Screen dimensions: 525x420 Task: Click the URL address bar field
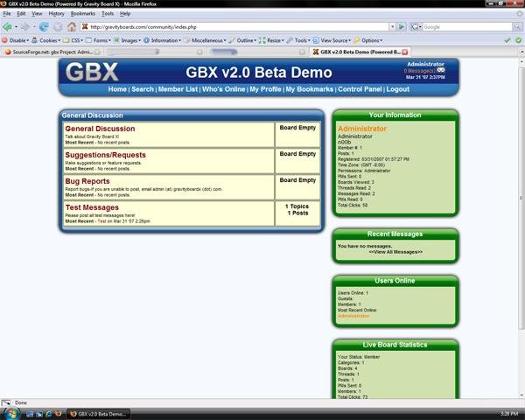(x=234, y=27)
